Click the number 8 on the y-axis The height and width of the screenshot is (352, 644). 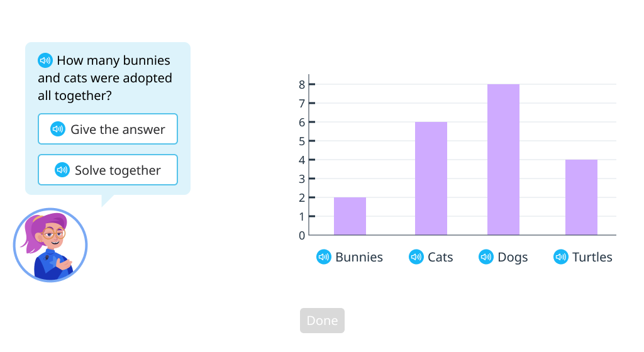point(302,84)
